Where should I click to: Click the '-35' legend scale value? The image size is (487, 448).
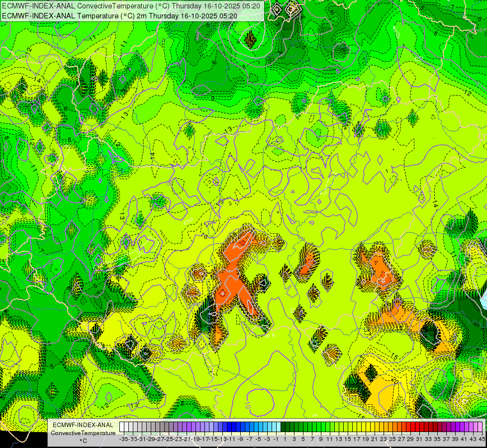pos(123,440)
